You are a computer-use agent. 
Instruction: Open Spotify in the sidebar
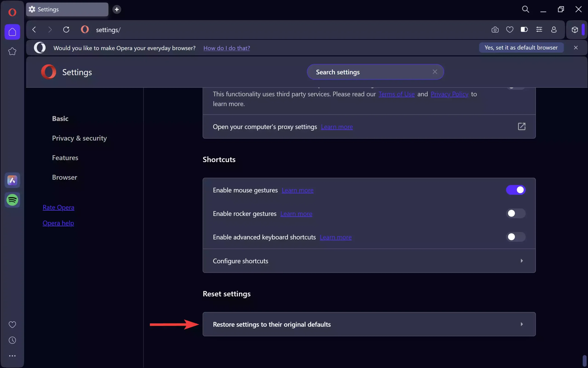pyautogui.click(x=12, y=200)
